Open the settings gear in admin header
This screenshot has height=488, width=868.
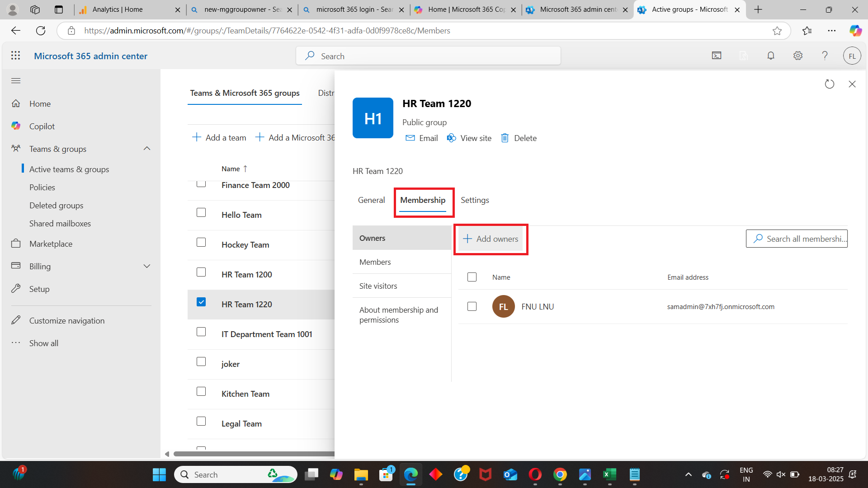pyautogui.click(x=798, y=56)
